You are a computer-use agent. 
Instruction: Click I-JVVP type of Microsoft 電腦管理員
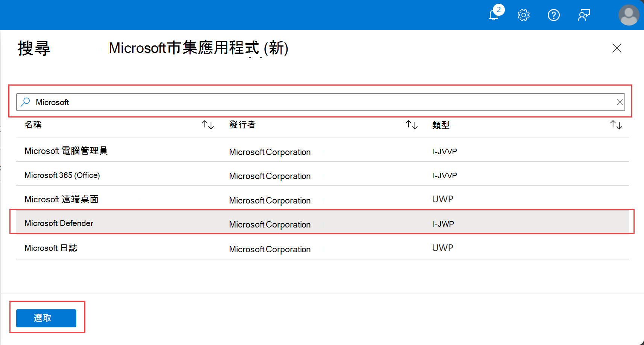point(445,152)
